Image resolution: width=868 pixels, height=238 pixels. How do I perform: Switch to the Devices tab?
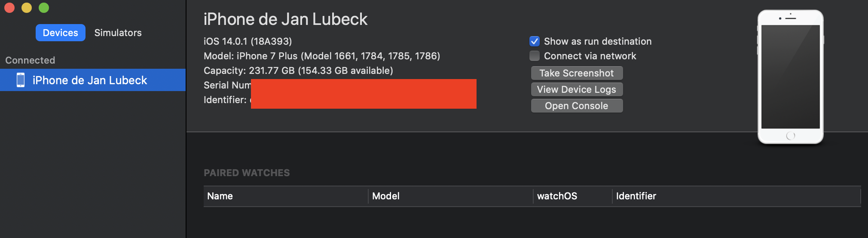[60, 33]
